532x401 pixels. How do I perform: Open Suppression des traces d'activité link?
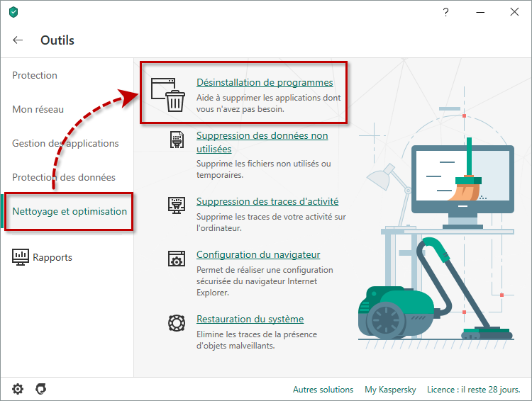coord(267,201)
